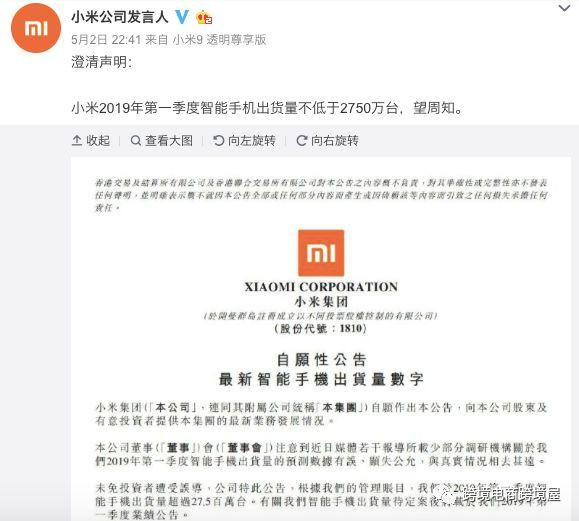This screenshot has height=521, width=579.
Task: Click the upload-arrow icon beside 收起
Action: click(77, 141)
